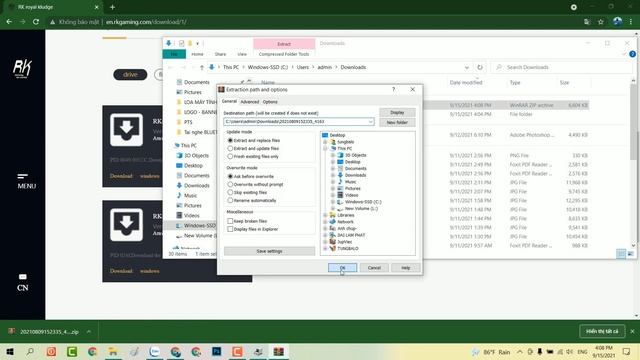Reload the browser page

[x=36, y=22]
